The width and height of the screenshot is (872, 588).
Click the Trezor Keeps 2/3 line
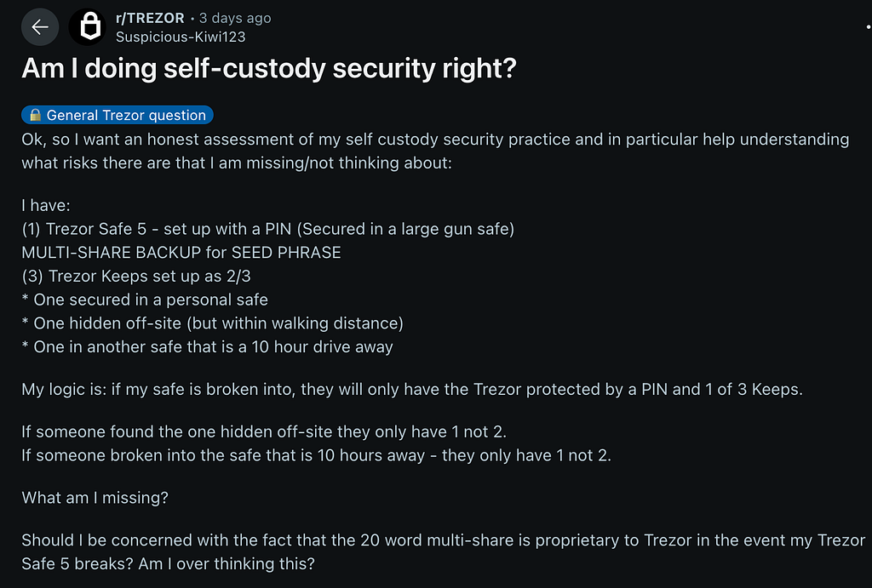pos(136,277)
